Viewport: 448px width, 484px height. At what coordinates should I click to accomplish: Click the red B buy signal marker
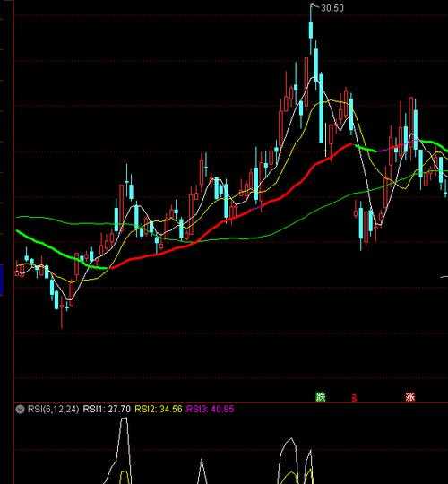point(354,398)
